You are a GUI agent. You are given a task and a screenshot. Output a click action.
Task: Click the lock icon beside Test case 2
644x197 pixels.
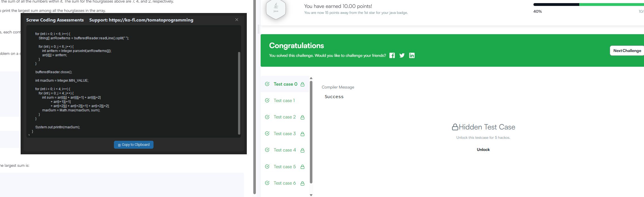coord(302,117)
